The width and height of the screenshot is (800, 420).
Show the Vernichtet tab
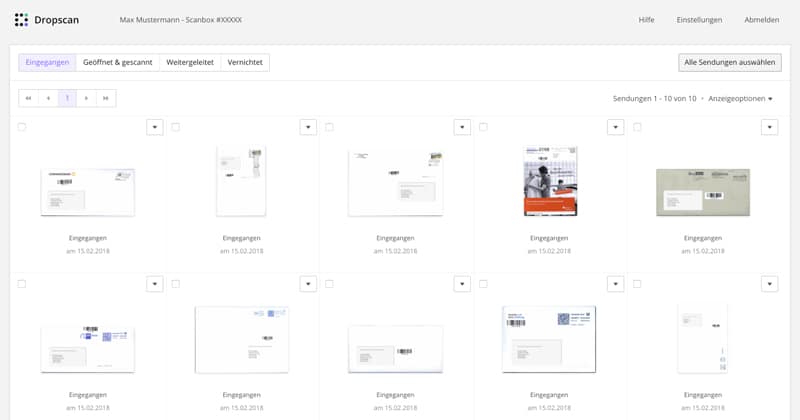pyautogui.click(x=245, y=62)
